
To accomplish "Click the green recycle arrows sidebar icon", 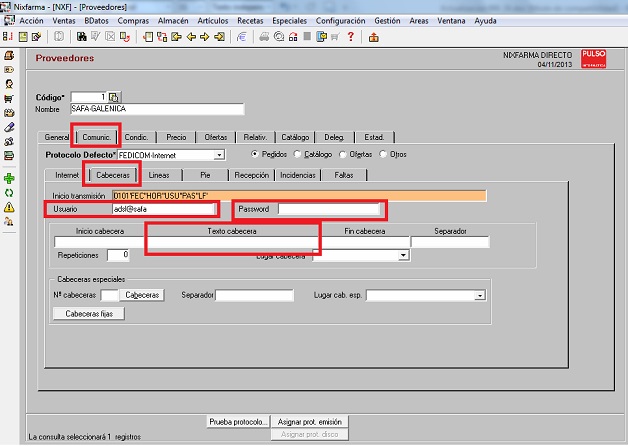I will tap(9, 193).
